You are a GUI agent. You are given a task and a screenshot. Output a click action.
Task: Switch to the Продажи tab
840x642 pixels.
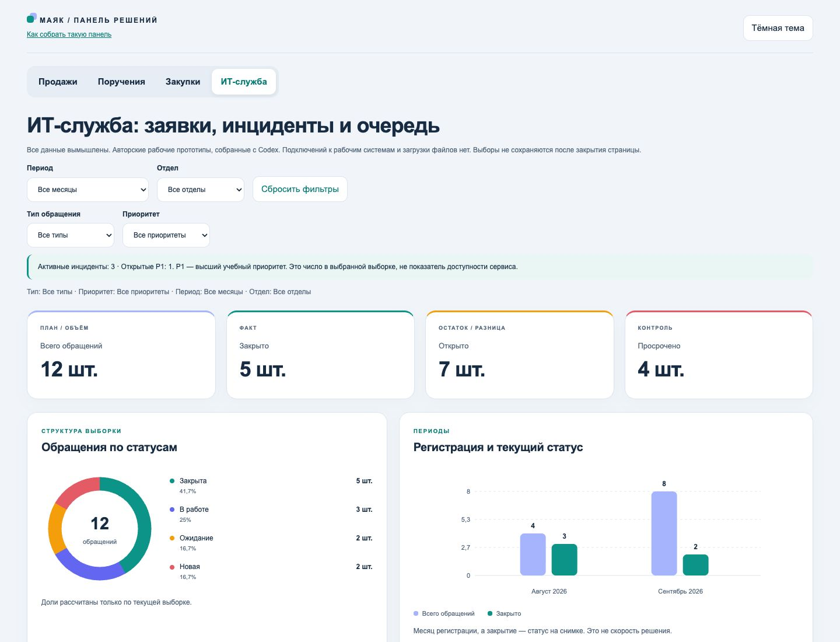point(58,82)
